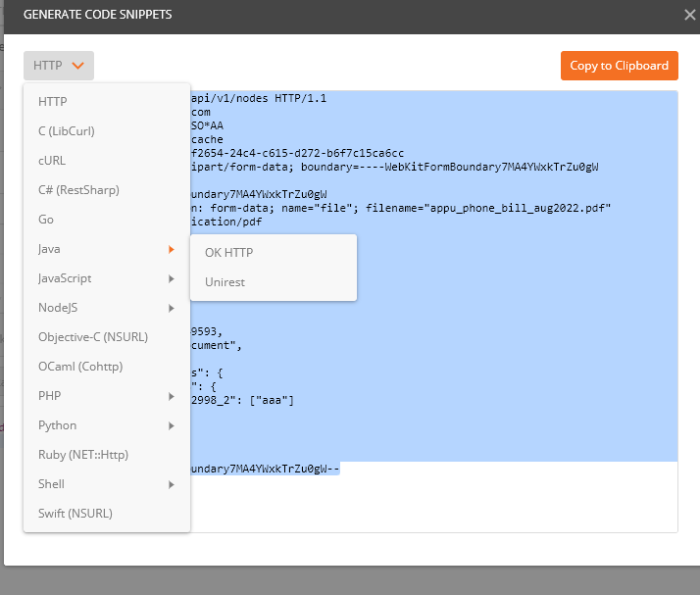Choose C (LibCurl) option
The width and height of the screenshot is (700, 595).
click(x=107, y=131)
